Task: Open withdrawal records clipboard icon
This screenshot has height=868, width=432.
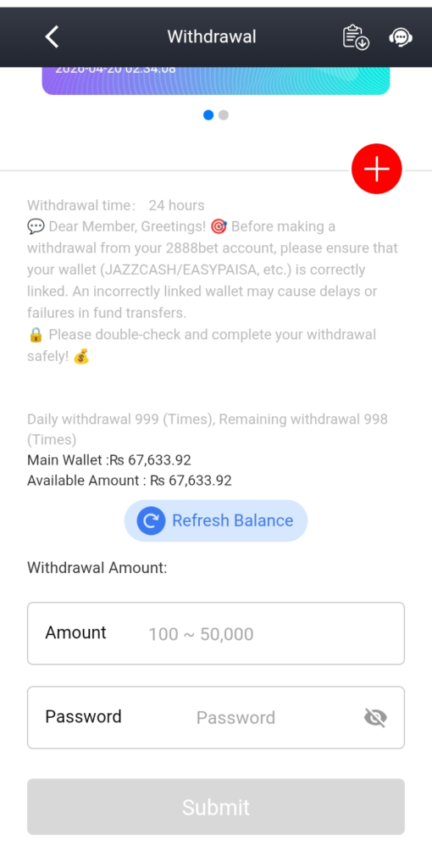Action: click(x=356, y=37)
